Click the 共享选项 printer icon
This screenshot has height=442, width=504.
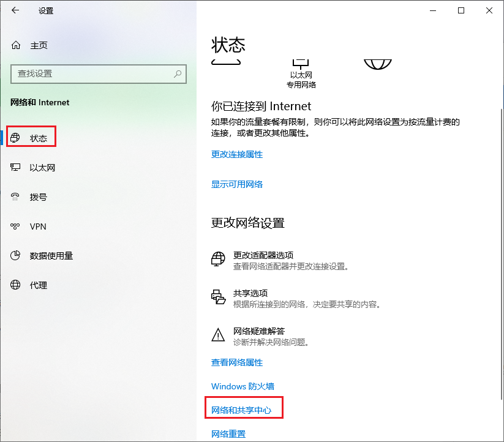coord(218,297)
